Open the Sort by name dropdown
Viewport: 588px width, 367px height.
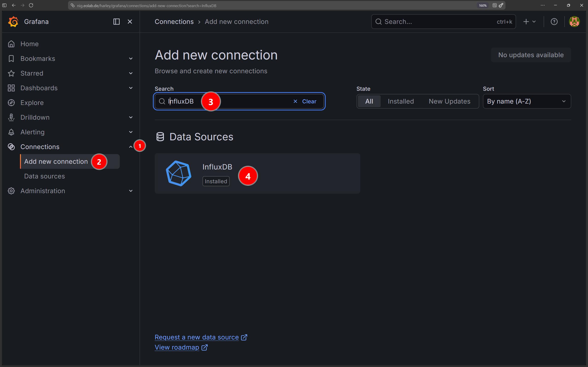[x=527, y=101]
